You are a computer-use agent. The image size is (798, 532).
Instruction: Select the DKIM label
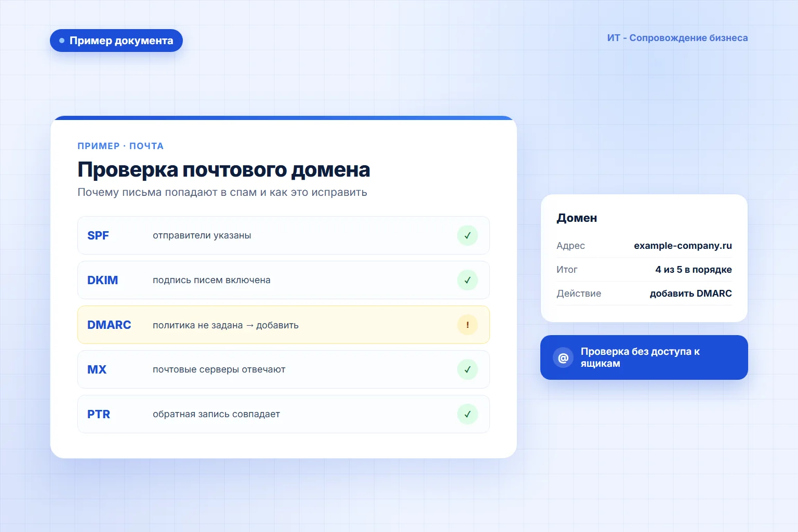102,280
